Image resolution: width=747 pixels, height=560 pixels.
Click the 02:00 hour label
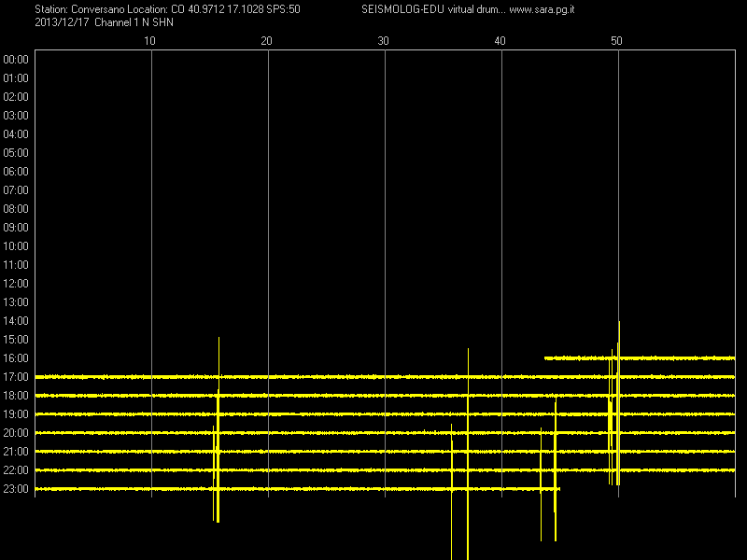pyautogui.click(x=16, y=97)
